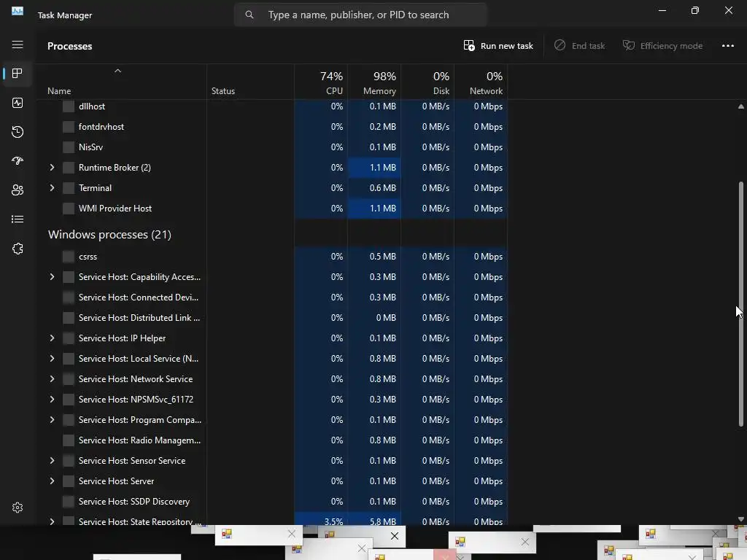Open the Startup apps sidebar page
747x560 pixels.
coord(18,161)
